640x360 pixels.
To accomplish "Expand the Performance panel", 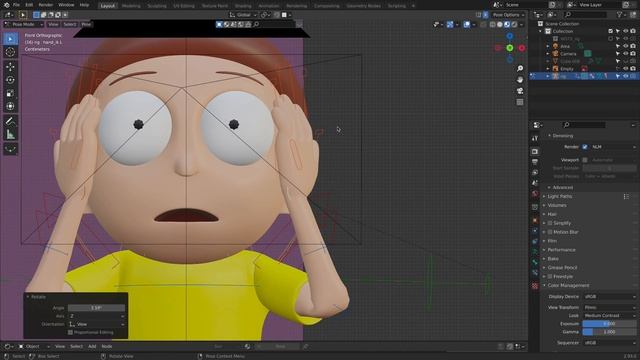I will click(561, 250).
